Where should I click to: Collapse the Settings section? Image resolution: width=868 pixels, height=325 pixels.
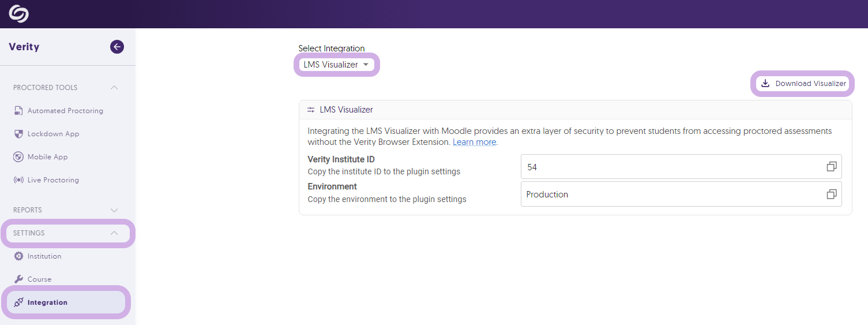click(114, 233)
